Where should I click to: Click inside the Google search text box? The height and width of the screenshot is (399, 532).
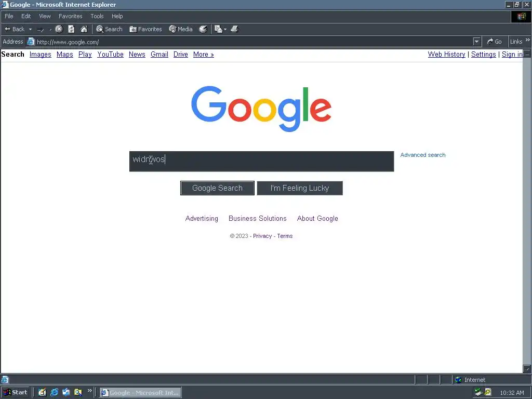tap(262, 162)
